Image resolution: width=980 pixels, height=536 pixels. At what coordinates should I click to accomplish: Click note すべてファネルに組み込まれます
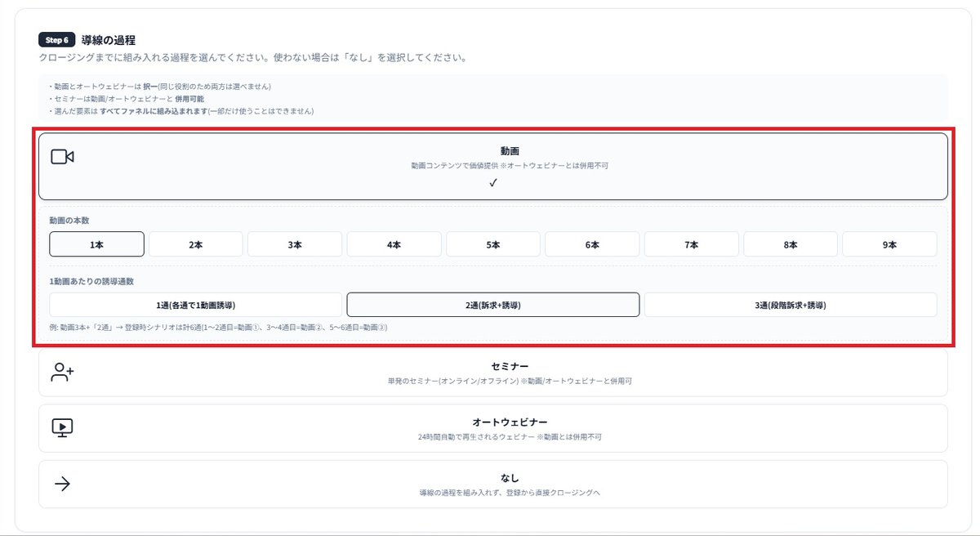(180, 111)
